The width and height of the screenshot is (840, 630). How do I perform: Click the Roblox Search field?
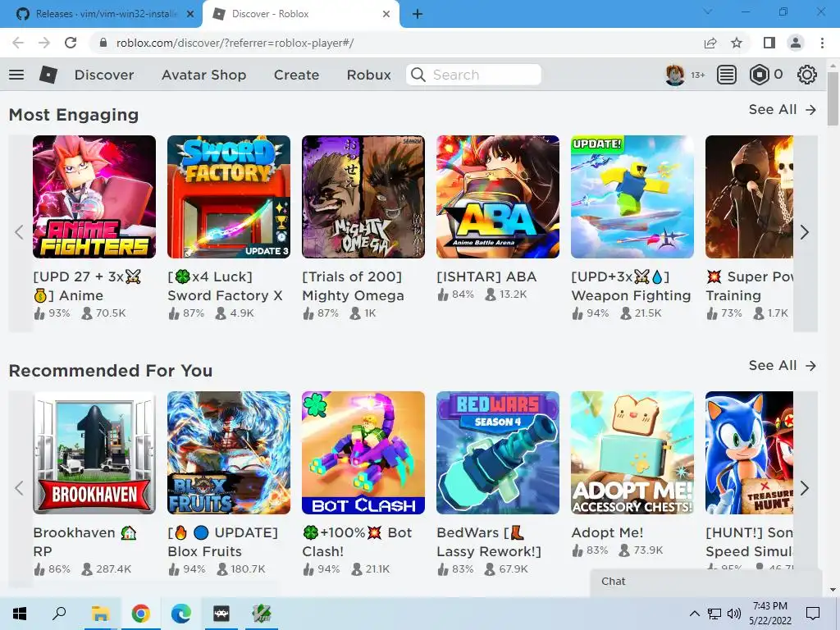[473, 75]
